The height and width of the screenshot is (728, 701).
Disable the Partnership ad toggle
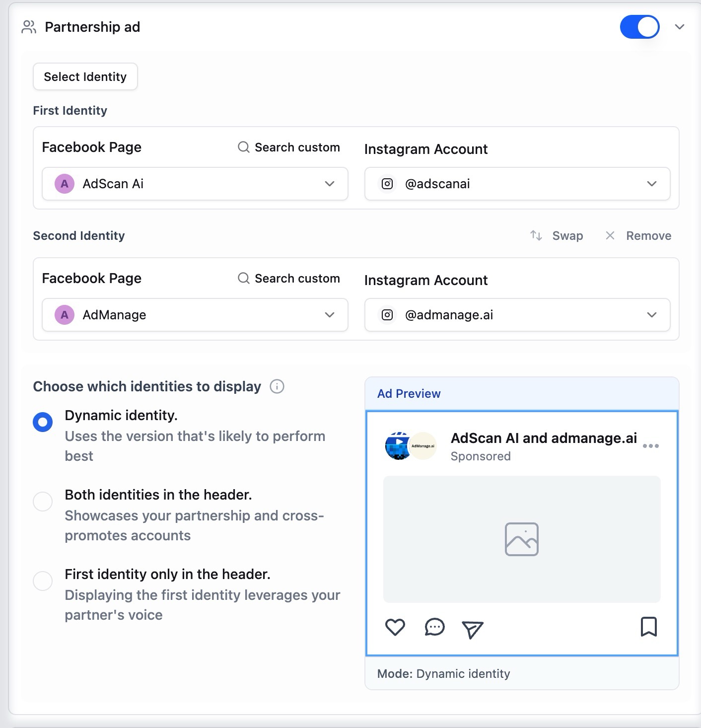[640, 27]
